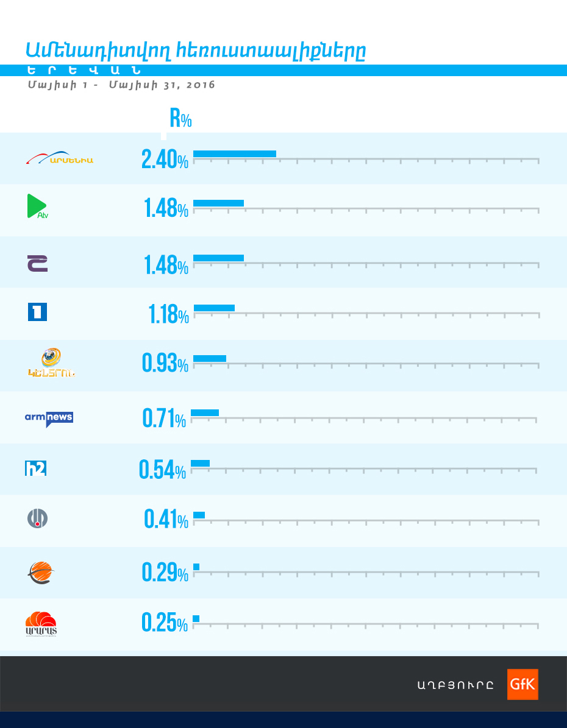Click the Kentron channel logo
This screenshot has width=567, height=728.
tap(51, 363)
